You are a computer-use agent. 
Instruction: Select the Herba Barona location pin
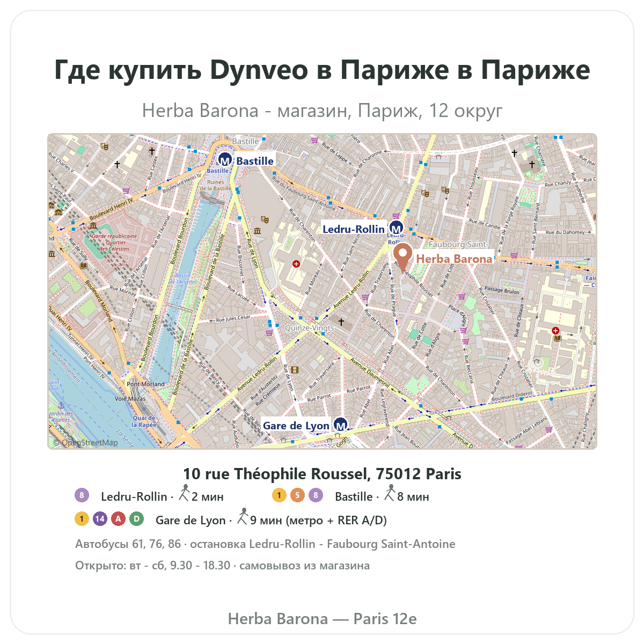[x=402, y=257]
